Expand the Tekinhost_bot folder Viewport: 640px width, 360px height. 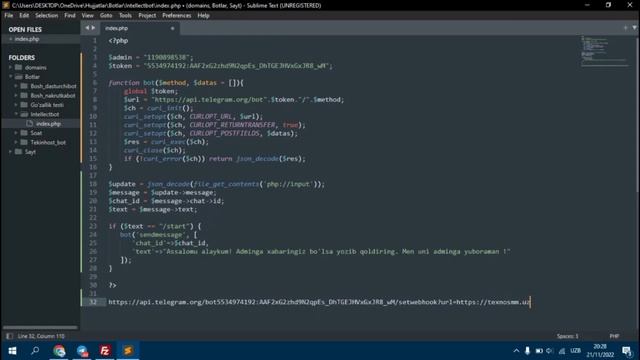click(x=16, y=142)
